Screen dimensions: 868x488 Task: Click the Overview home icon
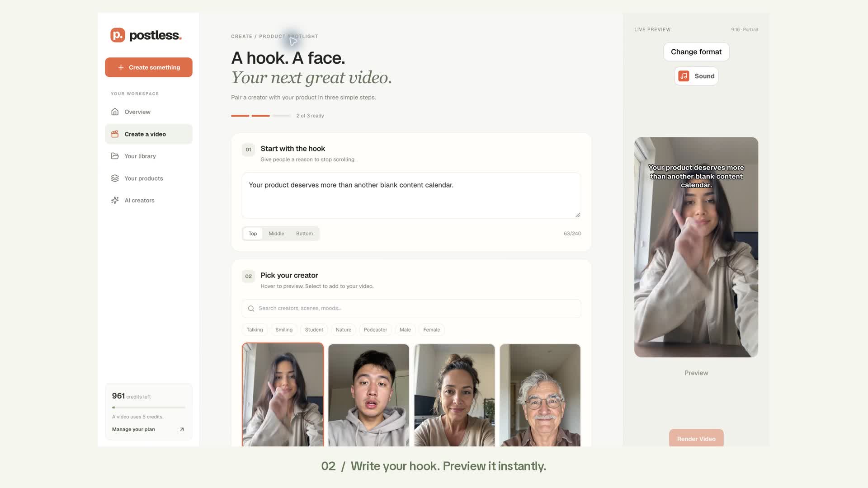click(x=115, y=112)
